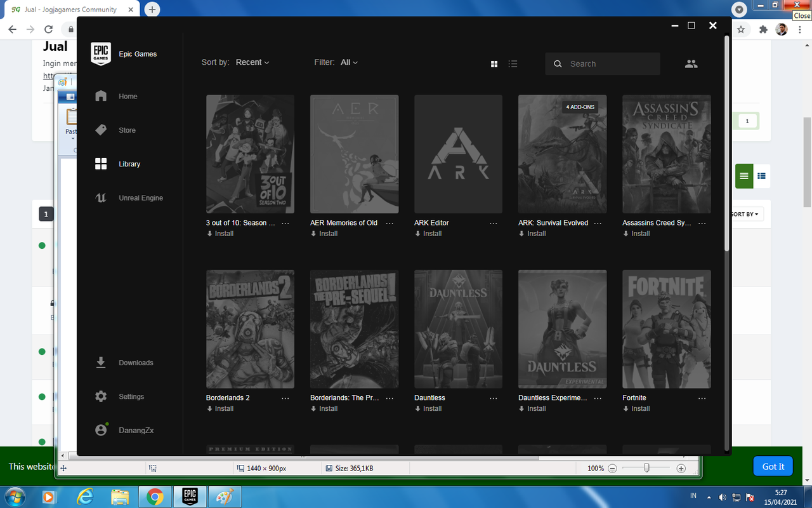The image size is (812, 508).
Task: Install Dauntless
Action: tap(428, 408)
